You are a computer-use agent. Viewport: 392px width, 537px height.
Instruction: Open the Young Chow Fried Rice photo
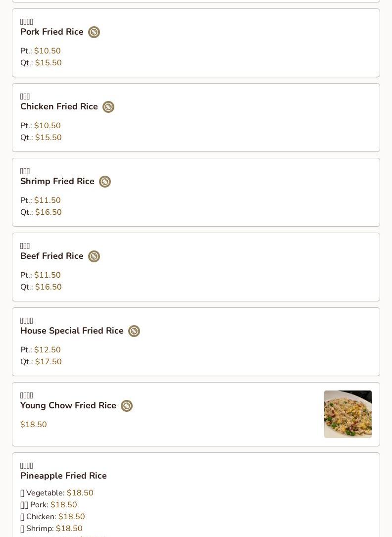click(347, 414)
